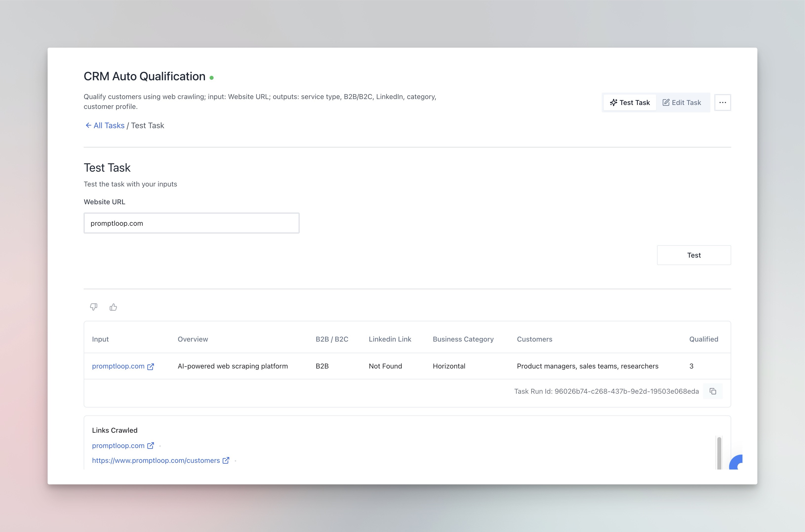
Task: Click the Links Crawled scrollbar
Action: [x=719, y=453]
